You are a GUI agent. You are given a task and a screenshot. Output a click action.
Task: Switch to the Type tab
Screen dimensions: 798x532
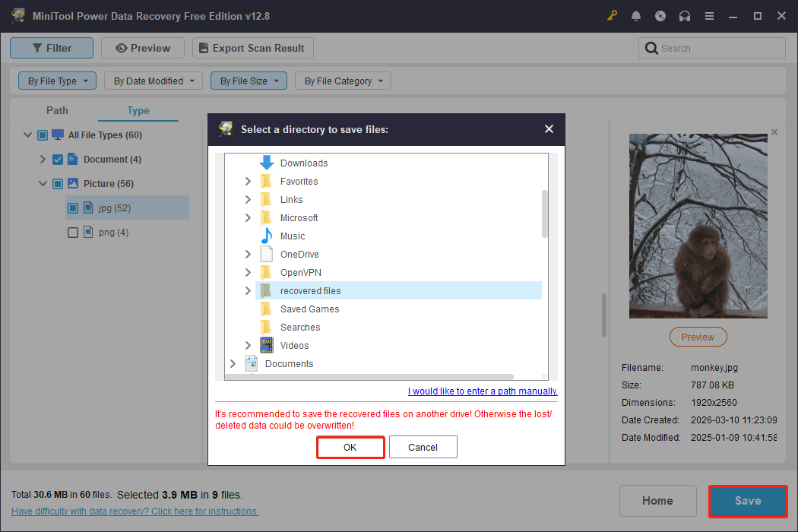coord(138,110)
